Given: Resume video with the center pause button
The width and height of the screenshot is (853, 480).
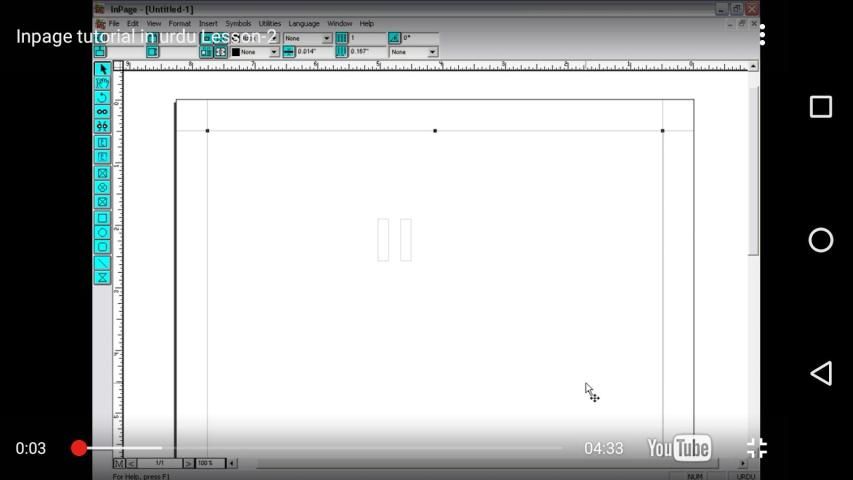Looking at the screenshot, I should click(395, 240).
